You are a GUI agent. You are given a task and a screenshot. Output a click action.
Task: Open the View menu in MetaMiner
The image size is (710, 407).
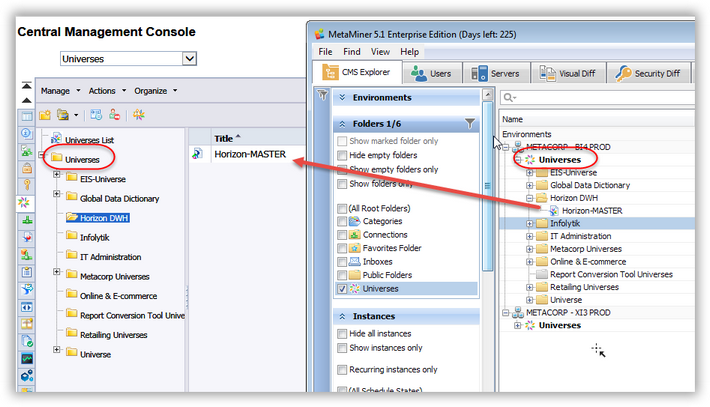pos(380,52)
